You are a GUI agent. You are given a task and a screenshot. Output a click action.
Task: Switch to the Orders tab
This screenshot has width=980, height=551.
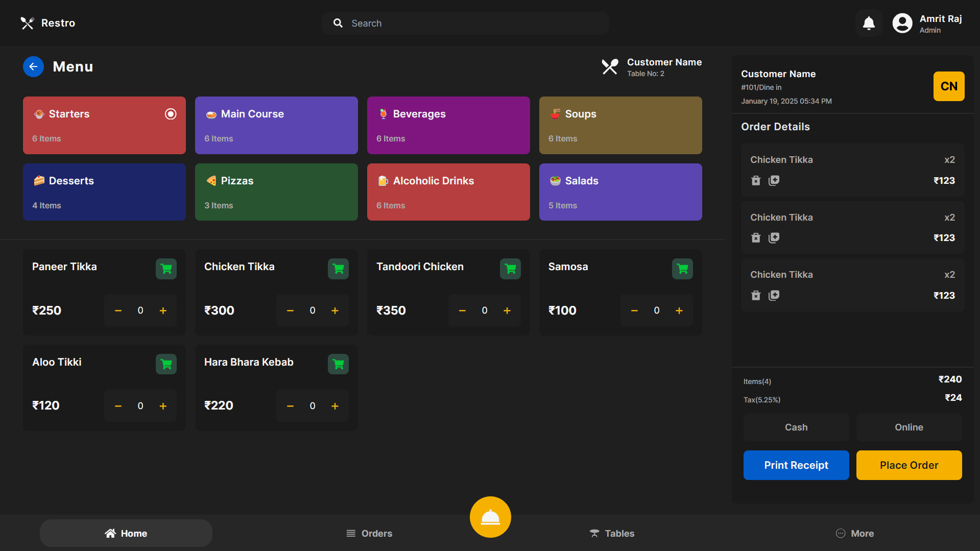pos(369,533)
